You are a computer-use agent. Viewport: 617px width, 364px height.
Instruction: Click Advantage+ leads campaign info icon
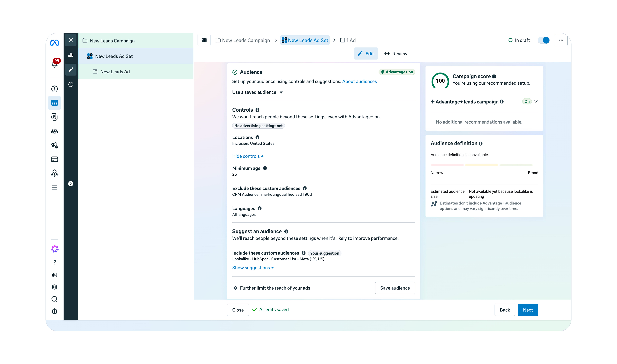[x=502, y=102]
